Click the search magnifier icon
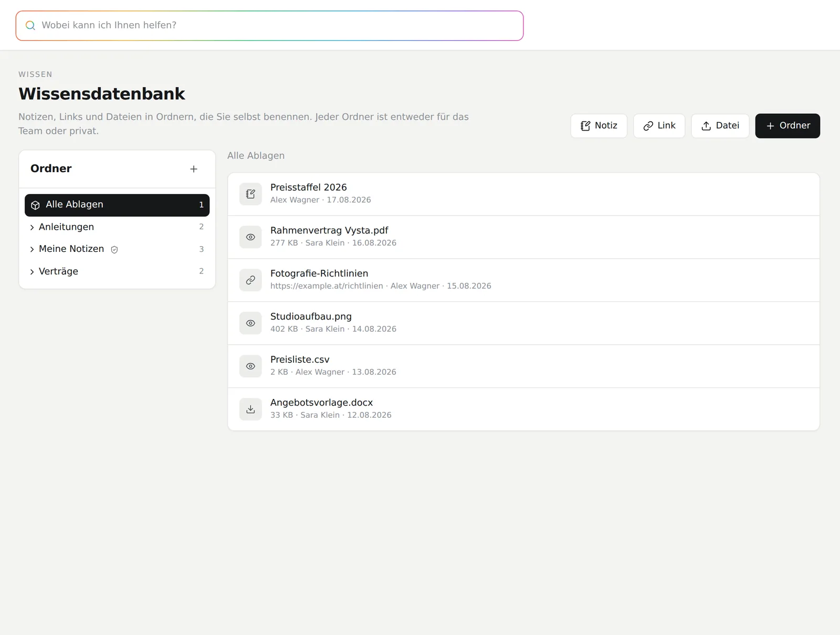 [30, 25]
